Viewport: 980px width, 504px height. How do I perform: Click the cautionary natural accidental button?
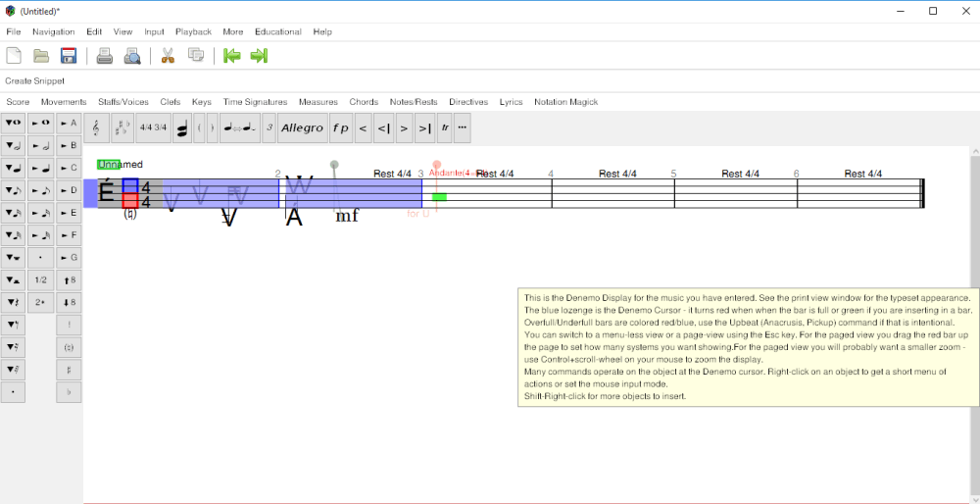point(69,347)
